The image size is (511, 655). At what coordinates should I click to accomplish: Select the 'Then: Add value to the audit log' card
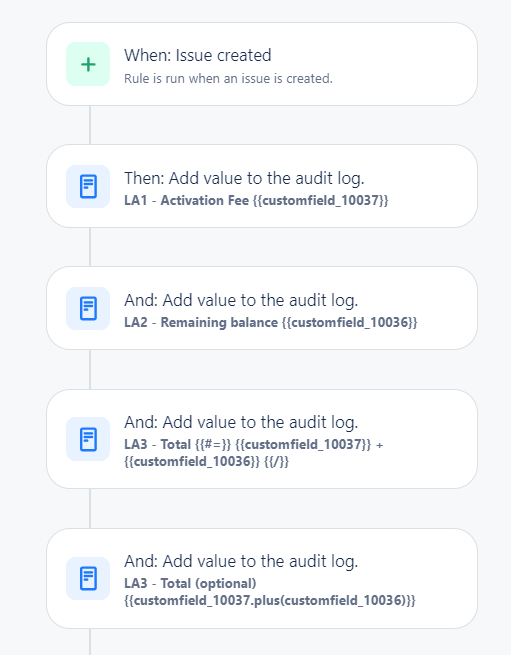[262, 186]
